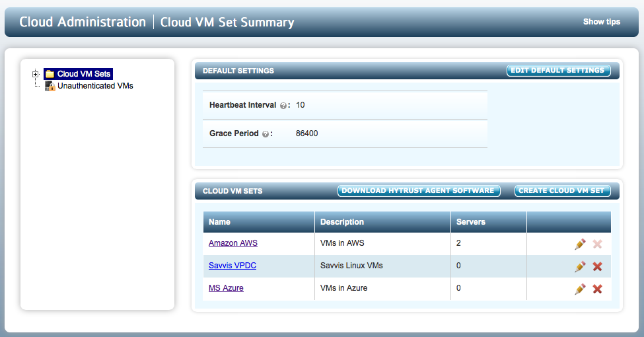Click the Servers column header
Image resolution: width=644 pixels, height=337 pixels.
click(x=489, y=222)
